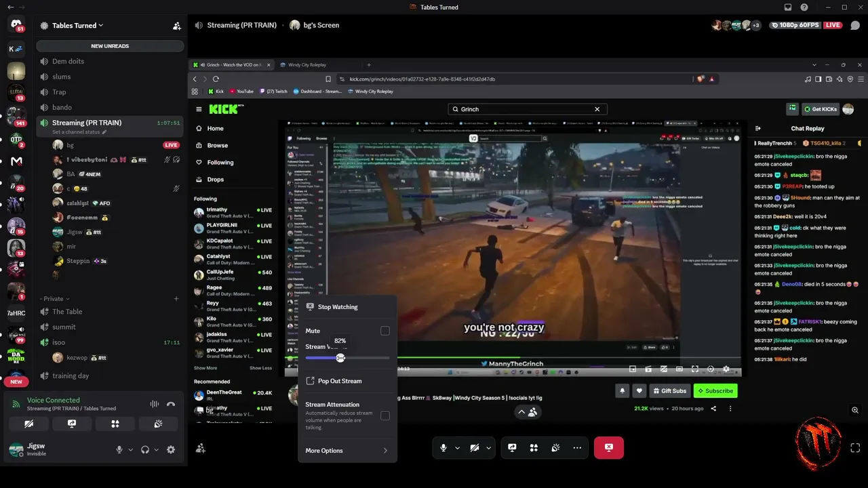Create a channel in Private category
The image size is (868, 488).
(x=176, y=298)
